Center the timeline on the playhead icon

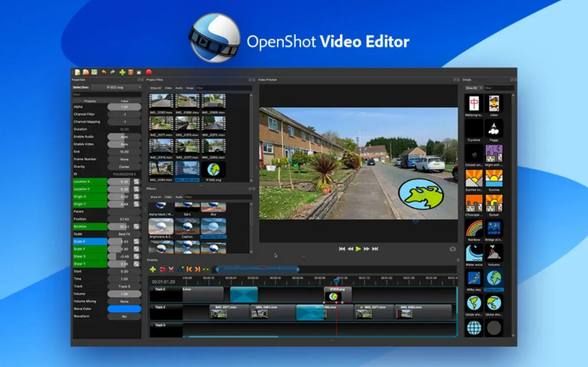[206, 269]
